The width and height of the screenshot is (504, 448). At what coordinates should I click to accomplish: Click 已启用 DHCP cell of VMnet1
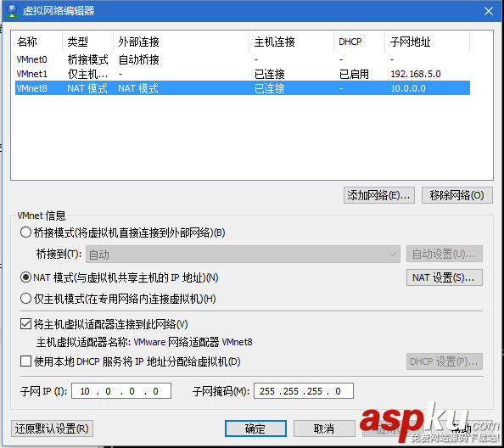(354, 74)
